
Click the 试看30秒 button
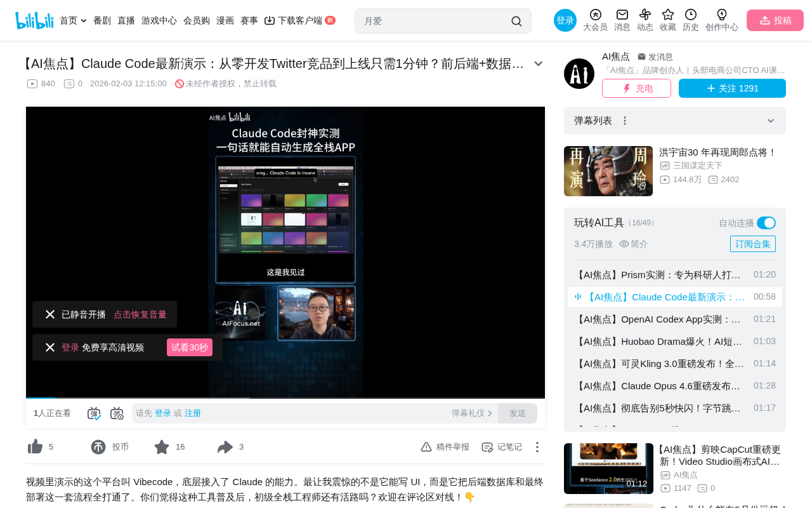[190, 347]
